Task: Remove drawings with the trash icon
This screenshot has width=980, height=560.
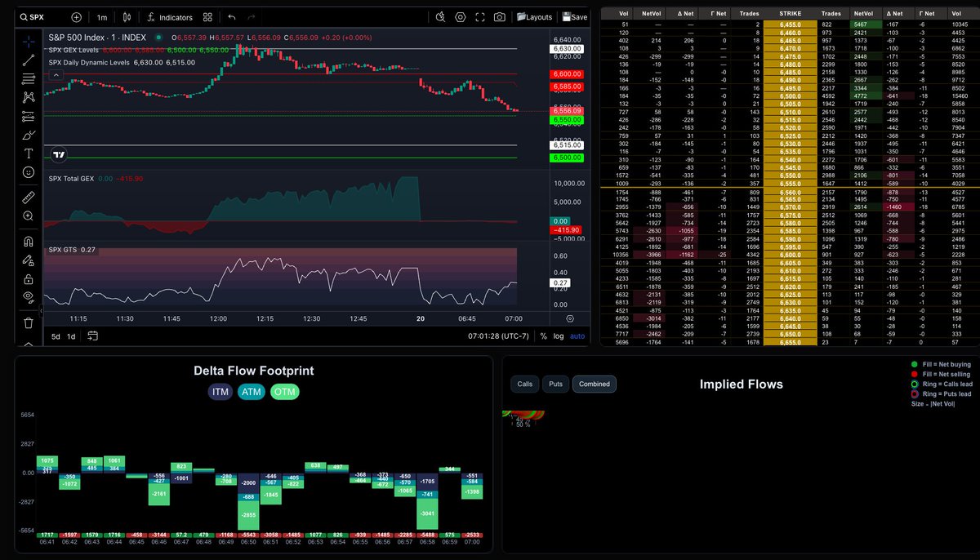Action: pyautogui.click(x=29, y=322)
